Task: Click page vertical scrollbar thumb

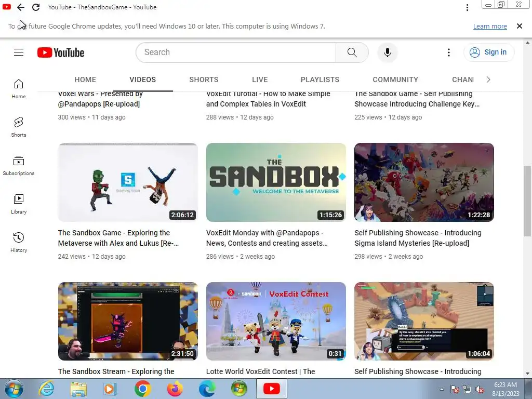Action: coord(528,201)
